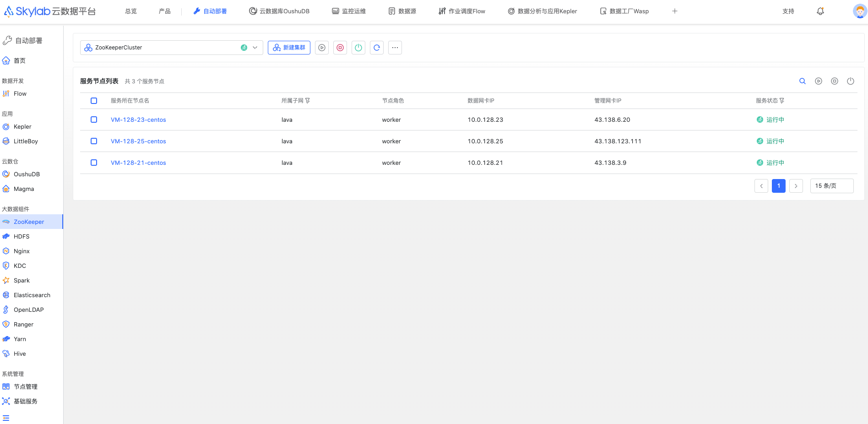Check the VM-128-23-centos row checkbox
The width and height of the screenshot is (868, 424).
(94, 120)
